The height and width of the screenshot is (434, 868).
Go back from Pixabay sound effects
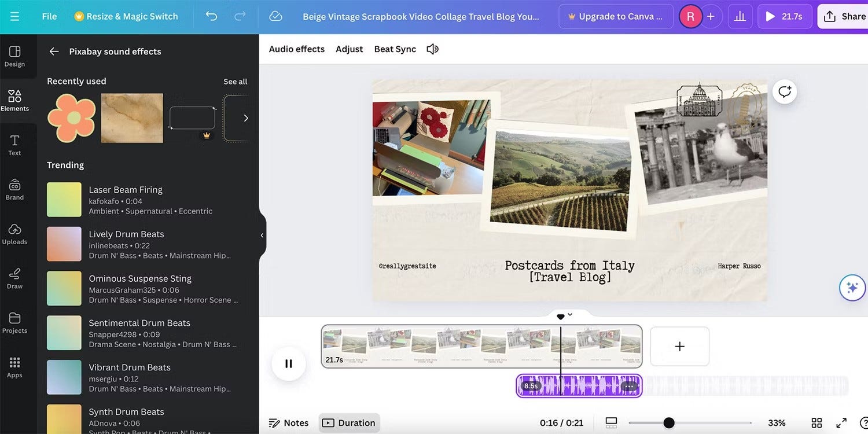pyautogui.click(x=54, y=52)
